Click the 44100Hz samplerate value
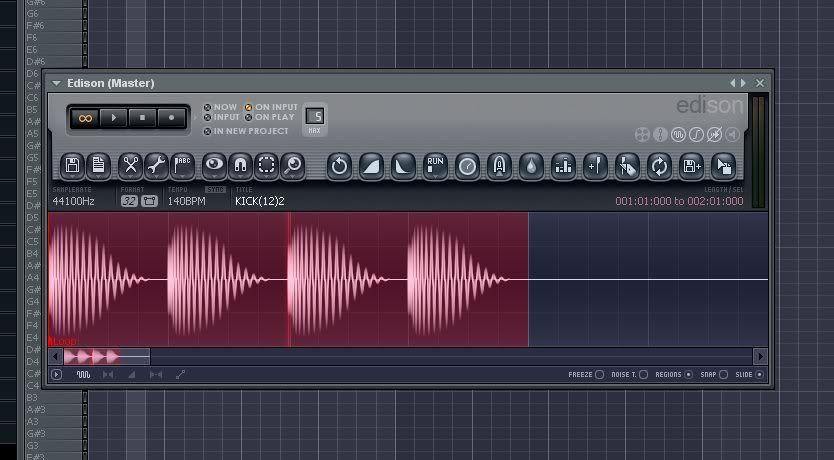The width and height of the screenshot is (834, 460). (x=73, y=202)
